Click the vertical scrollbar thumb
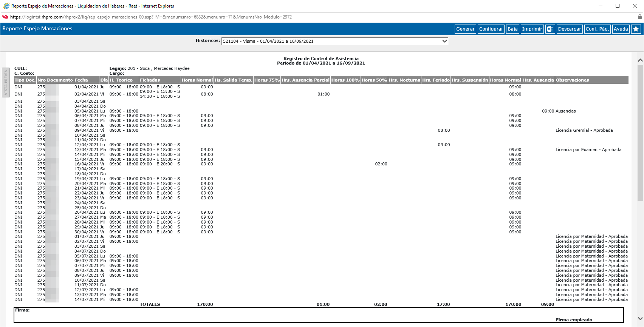The image size is (644, 327). [640, 132]
